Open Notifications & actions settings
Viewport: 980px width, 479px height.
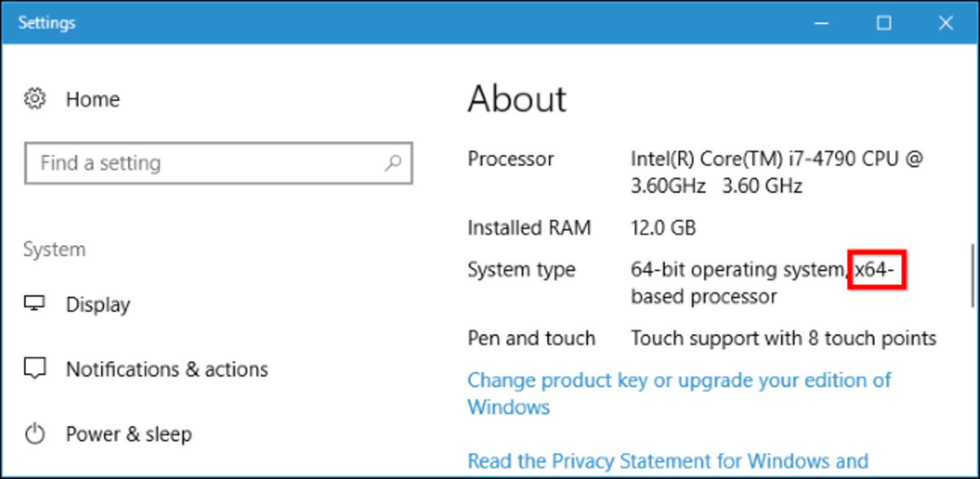[167, 369]
